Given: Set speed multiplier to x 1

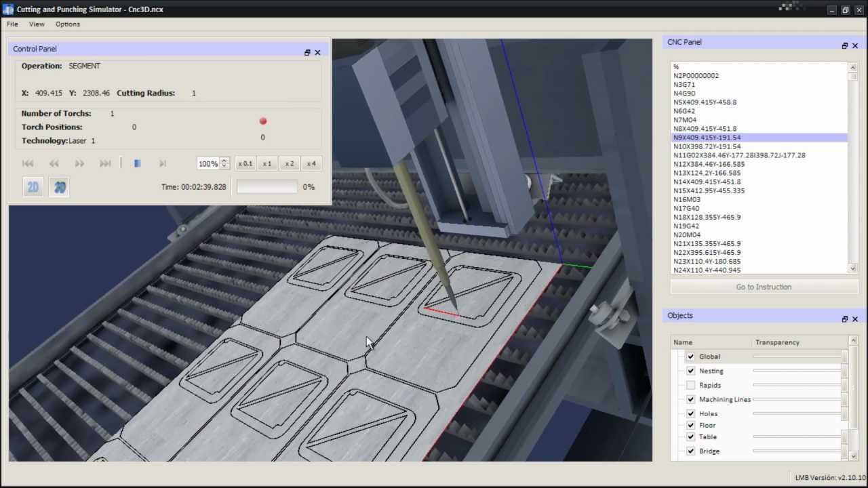Looking at the screenshot, I should [267, 163].
